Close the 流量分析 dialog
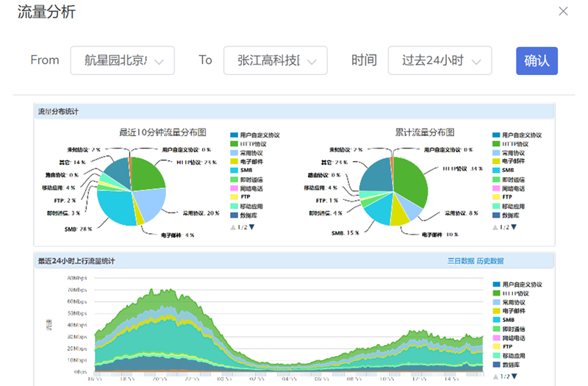 tap(563, 11)
